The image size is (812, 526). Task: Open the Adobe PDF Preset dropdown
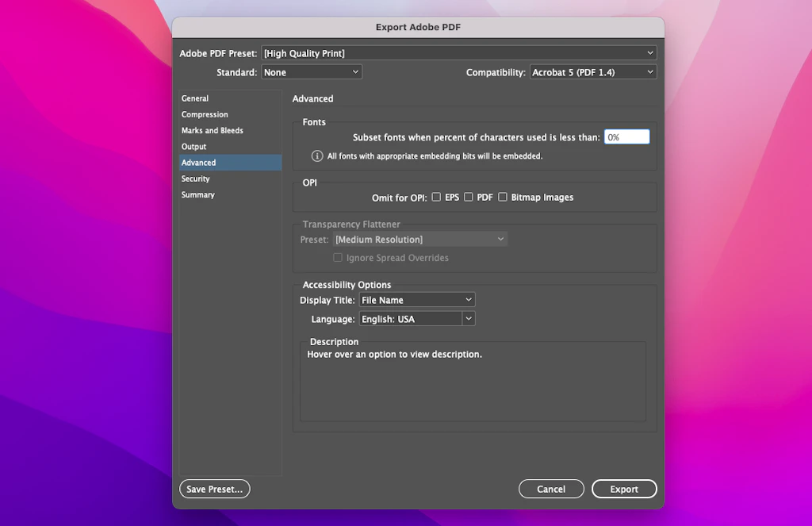[x=459, y=53]
